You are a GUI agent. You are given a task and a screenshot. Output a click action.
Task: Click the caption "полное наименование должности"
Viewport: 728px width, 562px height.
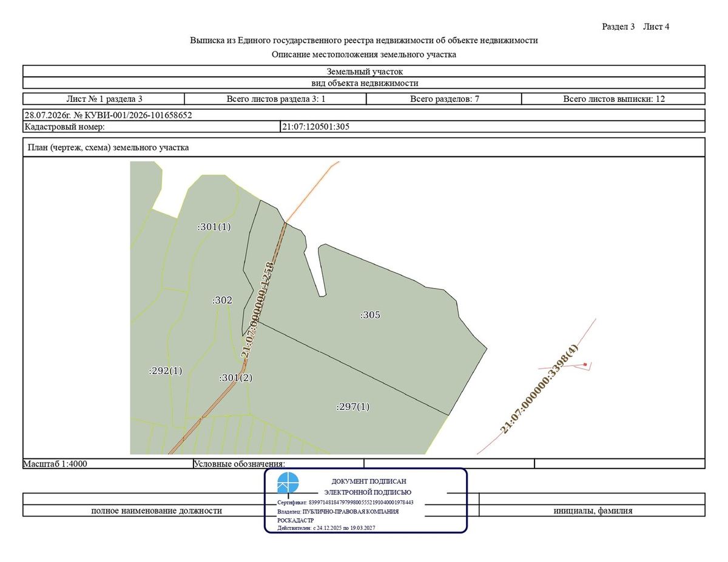[x=157, y=510]
